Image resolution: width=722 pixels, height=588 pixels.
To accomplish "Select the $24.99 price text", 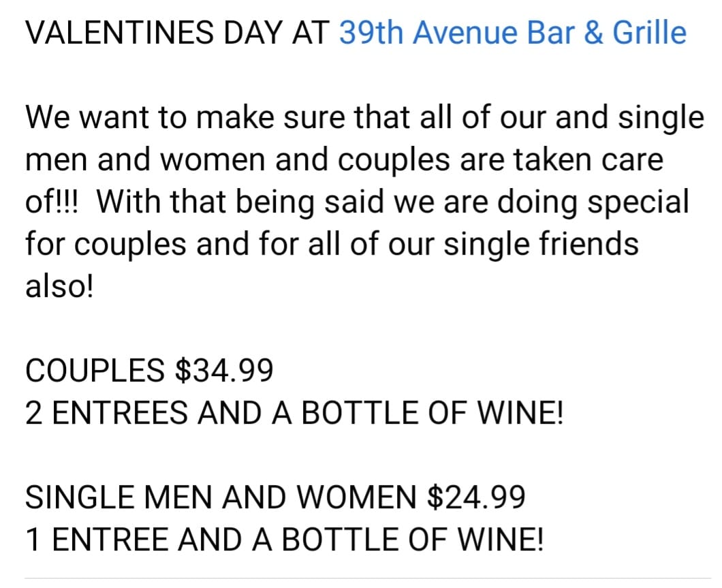I will 477,497.
